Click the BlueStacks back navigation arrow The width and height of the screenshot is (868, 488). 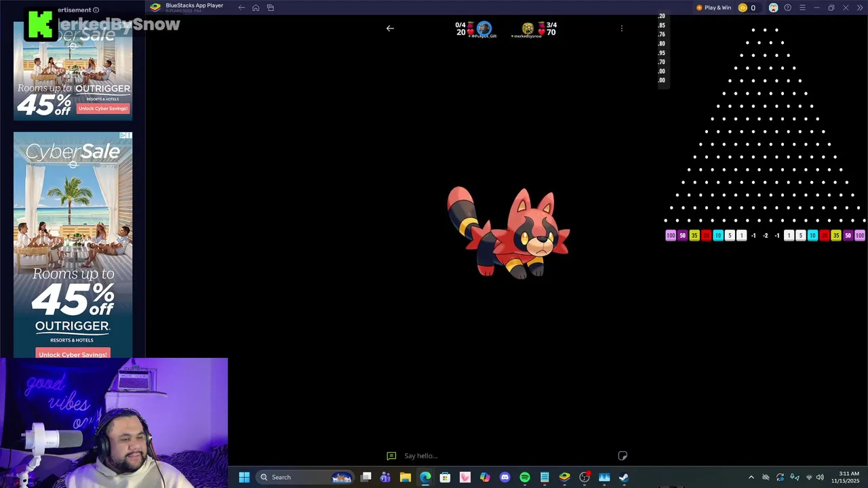click(241, 7)
